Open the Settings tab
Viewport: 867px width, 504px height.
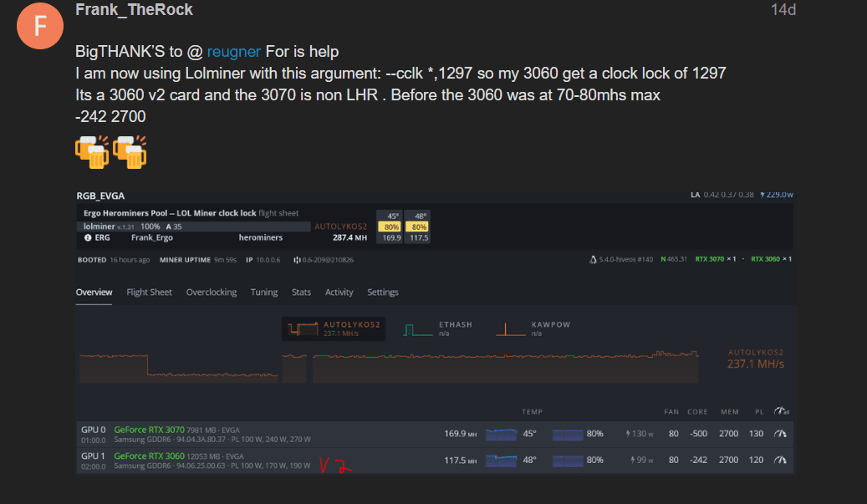[383, 292]
